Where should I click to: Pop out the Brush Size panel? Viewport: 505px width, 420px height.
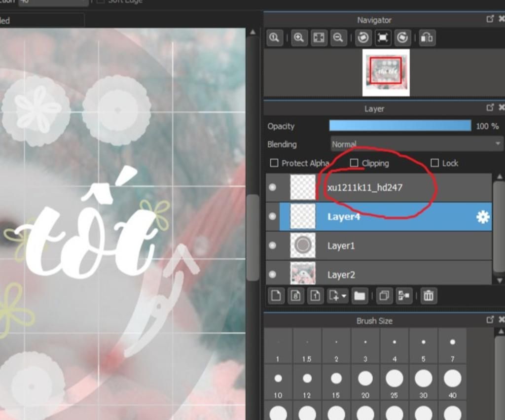click(490, 319)
